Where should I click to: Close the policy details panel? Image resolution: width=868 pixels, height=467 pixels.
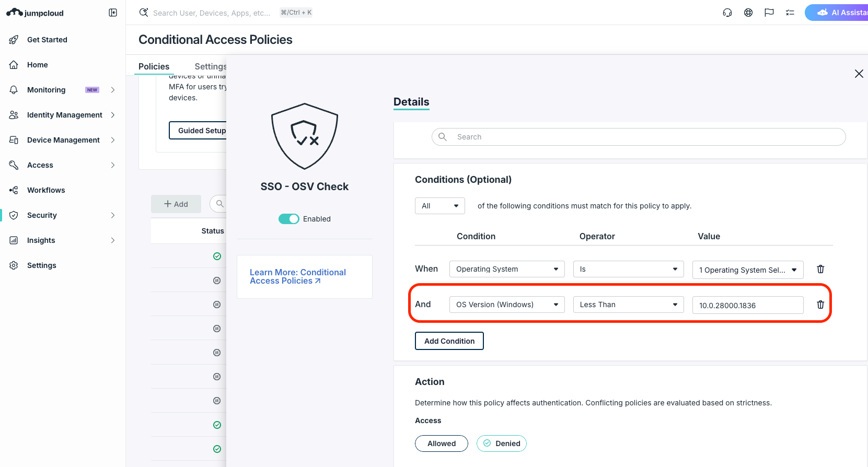click(x=859, y=74)
